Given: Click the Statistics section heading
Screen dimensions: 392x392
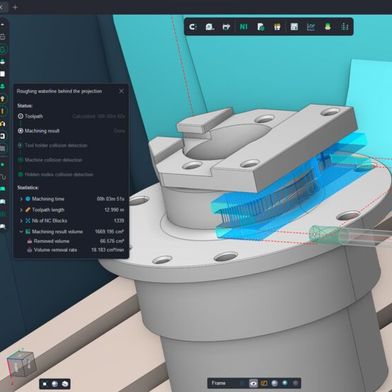Looking at the screenshot, I should click(28, 188).
